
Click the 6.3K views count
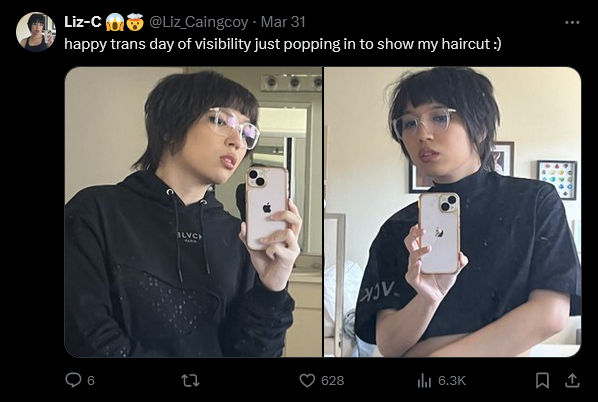click(x=452, y=381)
